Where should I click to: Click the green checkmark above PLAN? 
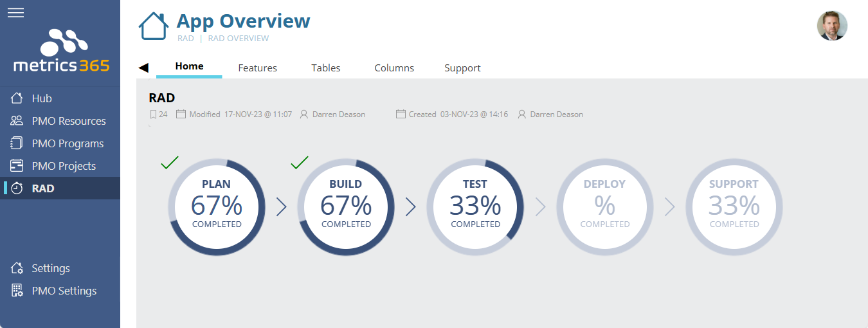click(170, 163)
